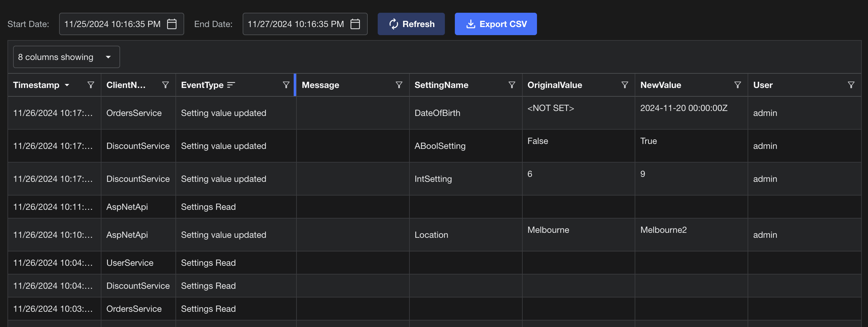Viewport: 868px width, 327px height.
Task: Click the False original value cell
Action: tap(579, 146)
